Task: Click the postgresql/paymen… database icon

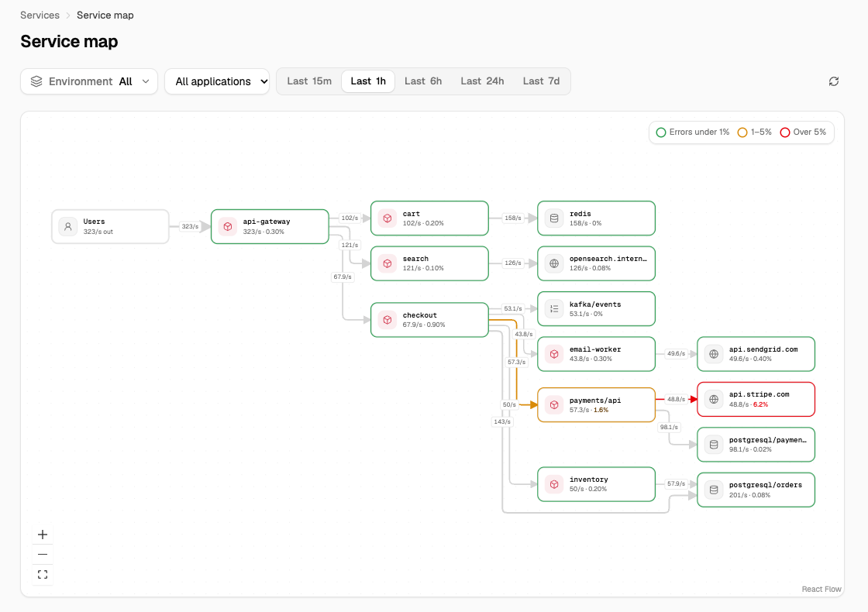Action: (x=714, y=445)
